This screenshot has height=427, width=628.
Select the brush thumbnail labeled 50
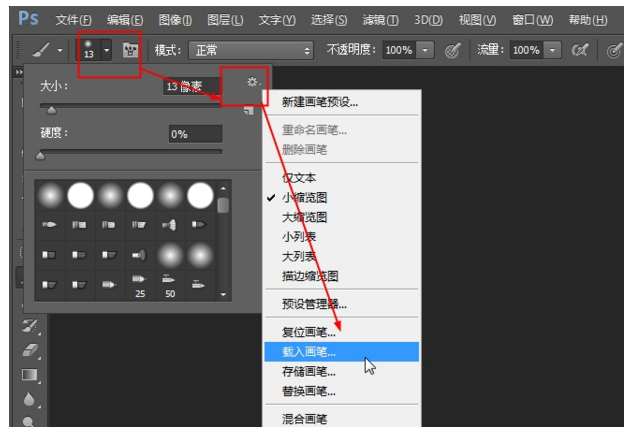click(x=170, y=285)
